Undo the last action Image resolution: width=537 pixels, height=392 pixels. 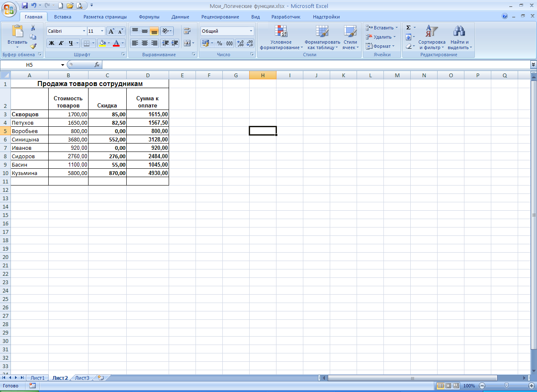pos(34,6)
